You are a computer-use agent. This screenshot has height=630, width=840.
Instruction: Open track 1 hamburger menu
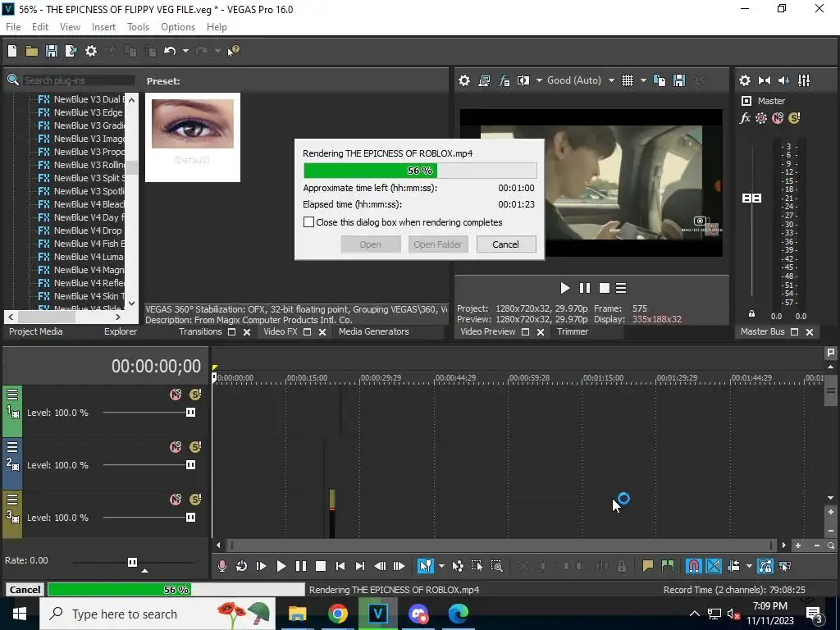pos(12,395)
